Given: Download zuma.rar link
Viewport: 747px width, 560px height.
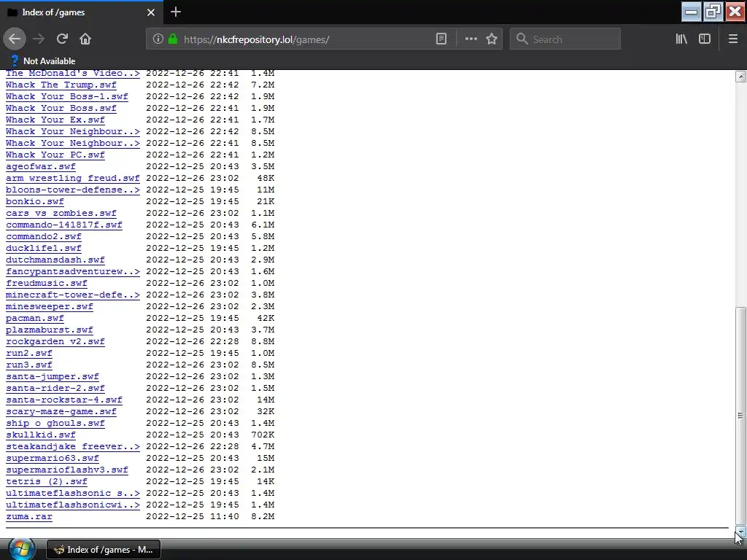Looking at the screenshot, I should (29, 517).
